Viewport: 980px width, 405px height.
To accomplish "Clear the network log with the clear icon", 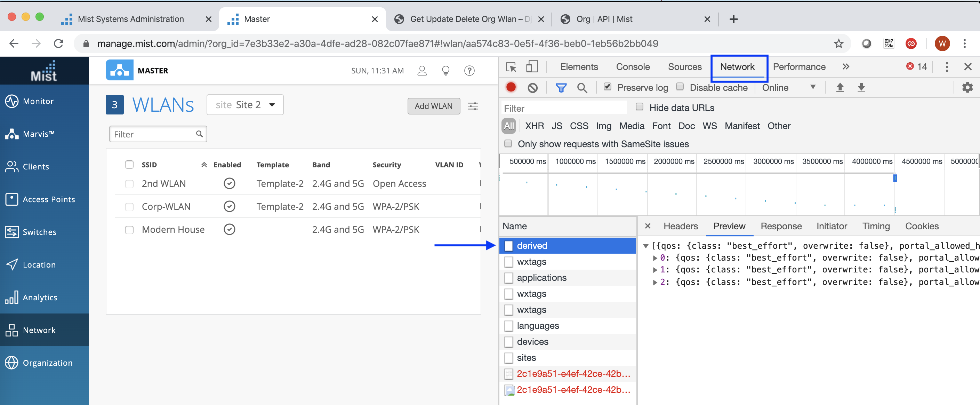I will click(533, 88).
